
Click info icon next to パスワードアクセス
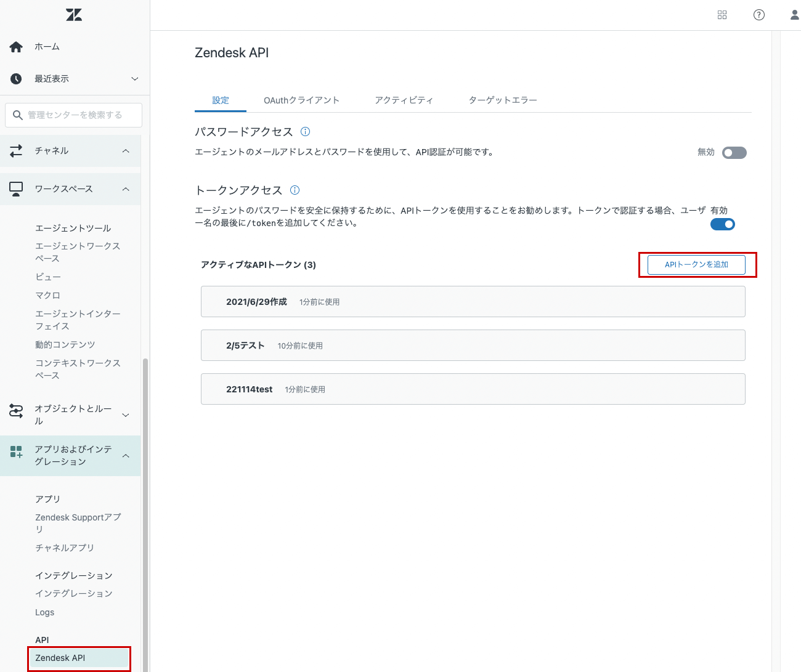pos(305,132)
